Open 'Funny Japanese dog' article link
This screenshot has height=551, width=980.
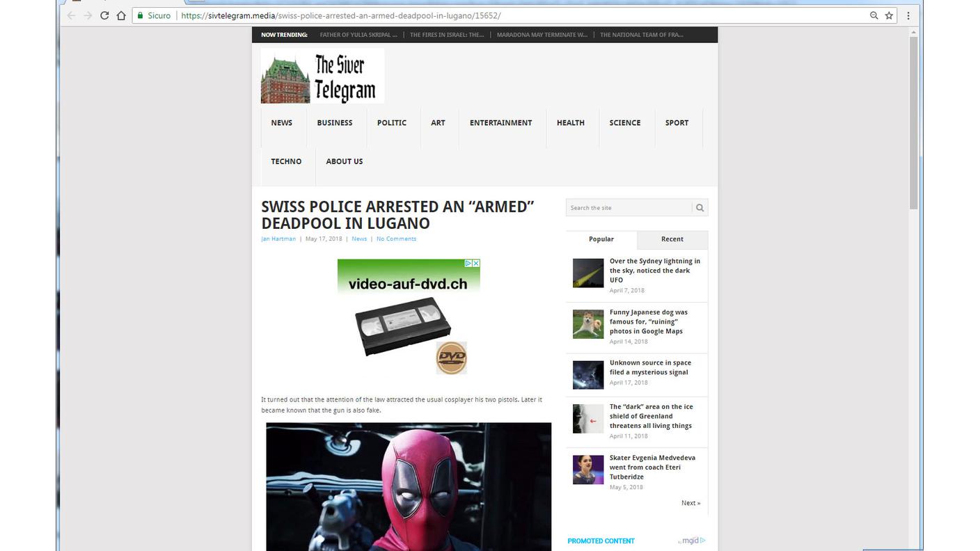(649, 321)
